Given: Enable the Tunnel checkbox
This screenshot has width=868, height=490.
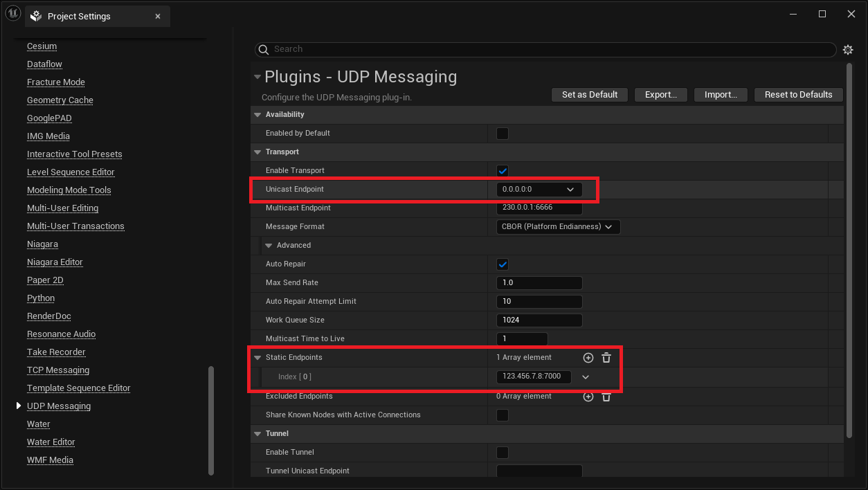Looking at the screenshot, I should click(502, 452).
